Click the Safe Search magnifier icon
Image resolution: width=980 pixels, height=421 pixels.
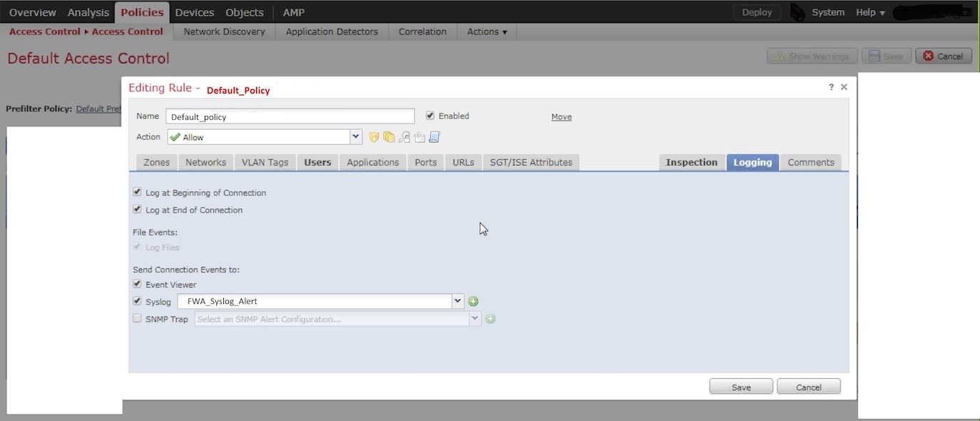[404, 137]
